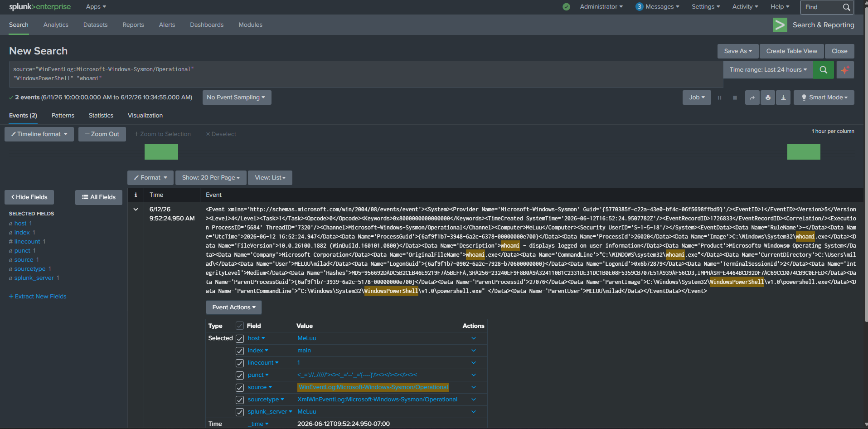Open the All Fields dialog
This screenshot has height=429, width=868.
pyautogui.click(x=99, y=197)
